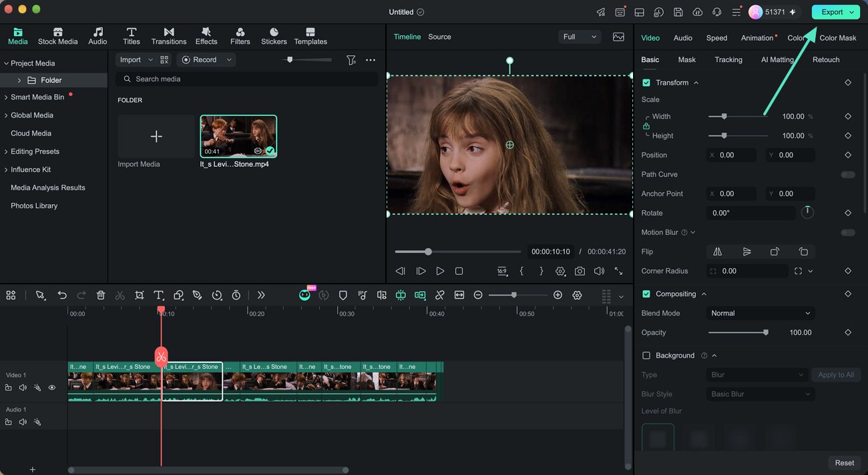The image size is (868, 475).
Task: Open the waveform scope icon in preview
Action: click(x=618, y=37)
